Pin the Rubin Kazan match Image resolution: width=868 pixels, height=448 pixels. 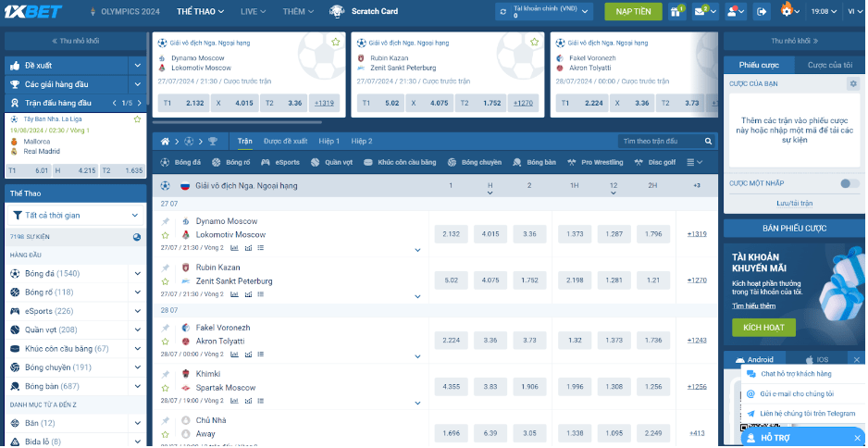[x=165, y=268]
